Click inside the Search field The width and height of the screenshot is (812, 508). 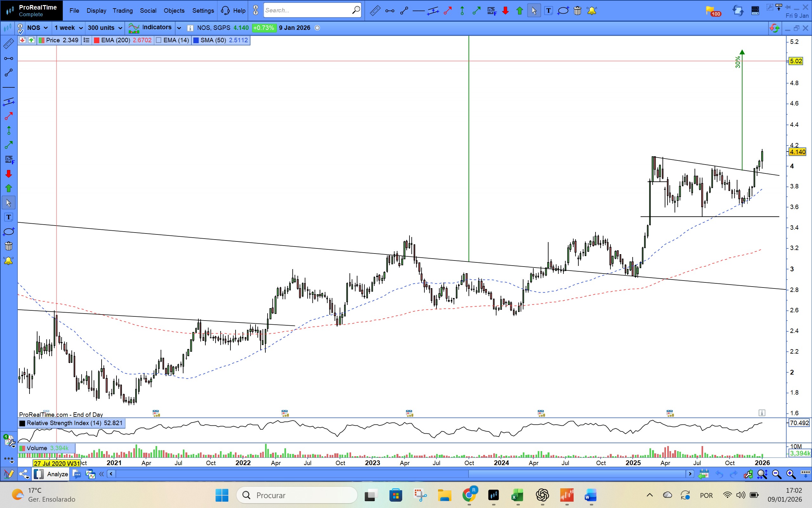click(307, 10)
